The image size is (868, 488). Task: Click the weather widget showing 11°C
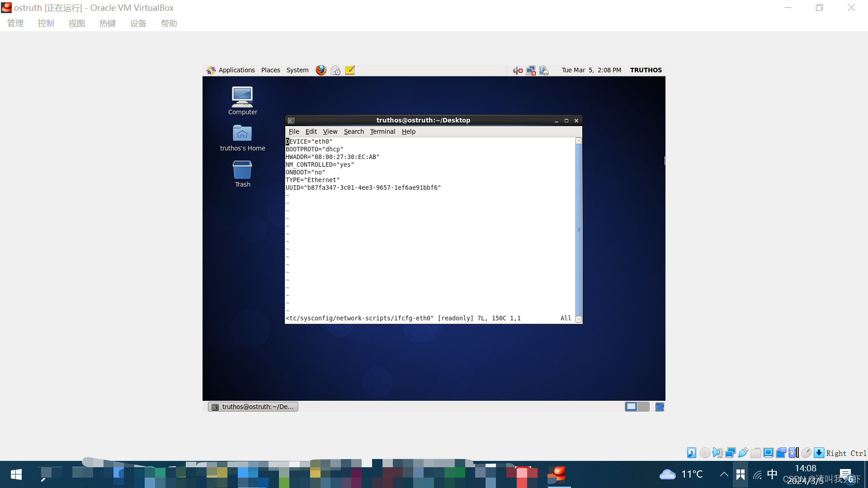[x=681, y=474]
